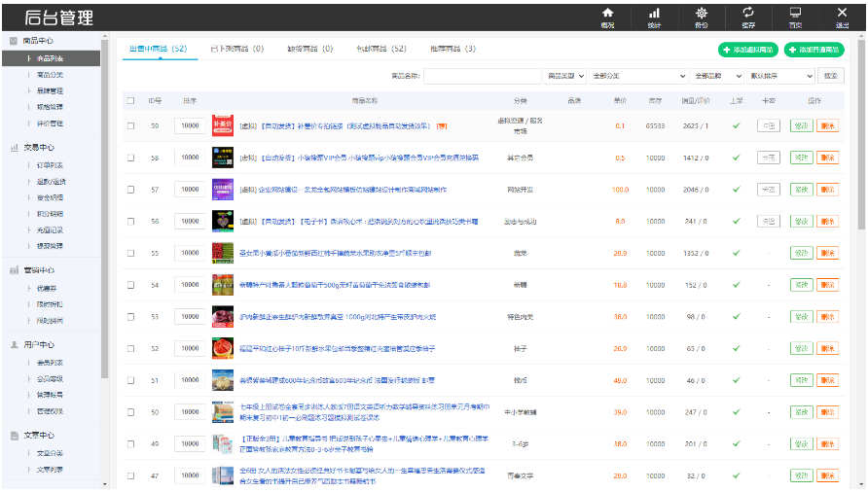The width and height of the screenshot is (868, 492).
Task: Click the 商品中心 section icon in sidebar
Action: [14, 41]
